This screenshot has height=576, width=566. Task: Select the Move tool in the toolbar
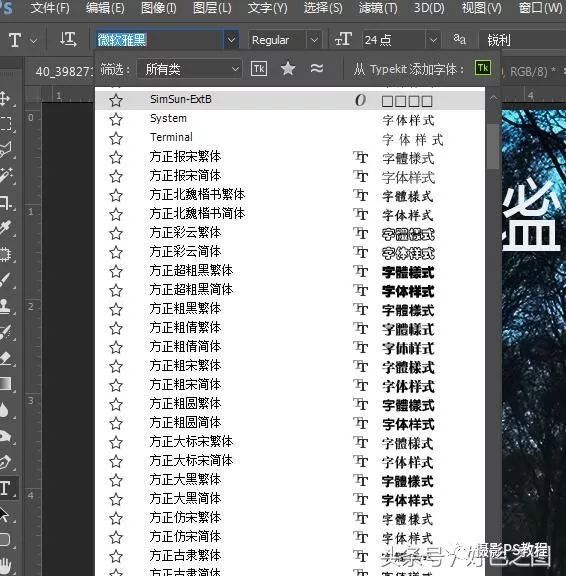click(x=6, y=98)
